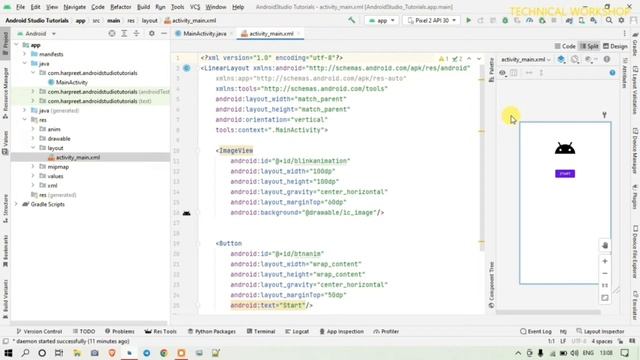Open the Build menu
640x360 pixels.
(143, 7)
